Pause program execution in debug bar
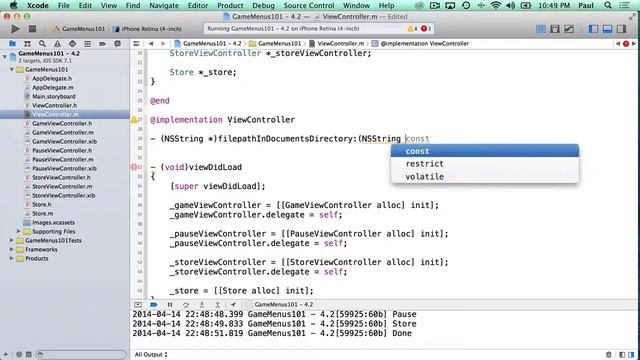The height and width of the screenshot is (360, 640). click(x=170, y=304)
